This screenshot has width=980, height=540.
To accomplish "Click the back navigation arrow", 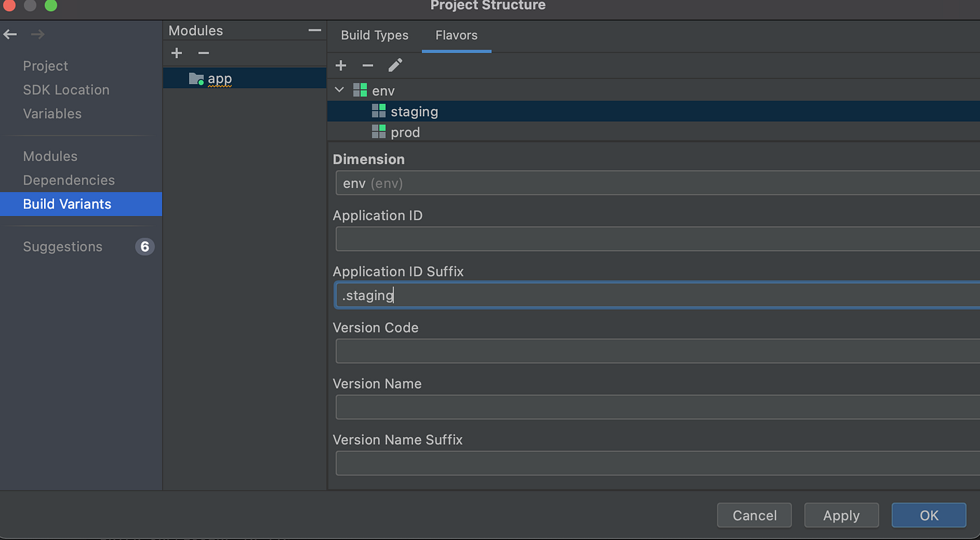I will [10, 34].
